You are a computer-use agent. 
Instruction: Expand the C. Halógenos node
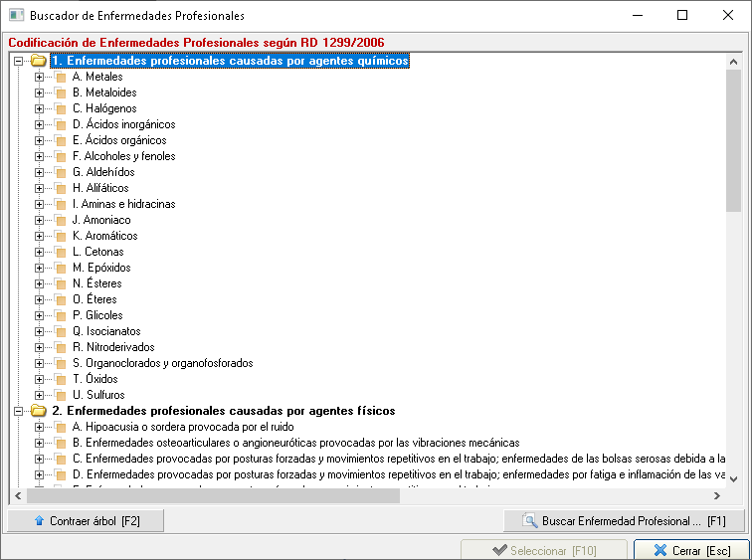(40, 108)
